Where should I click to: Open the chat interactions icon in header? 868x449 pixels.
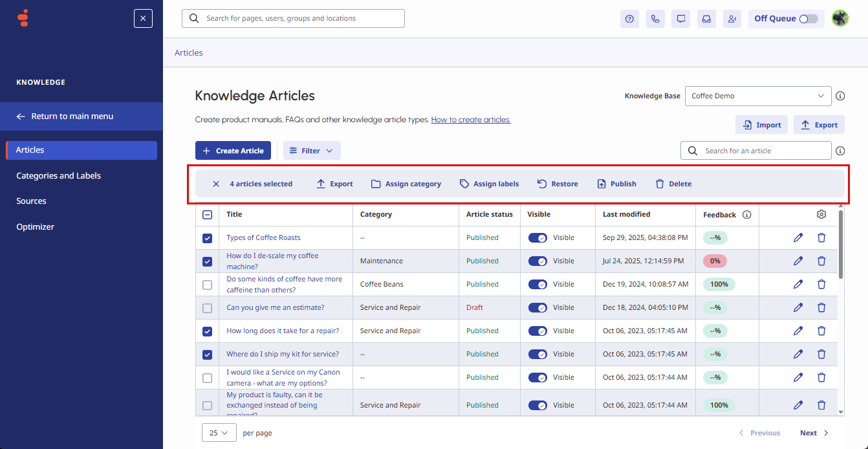[681, 19]
